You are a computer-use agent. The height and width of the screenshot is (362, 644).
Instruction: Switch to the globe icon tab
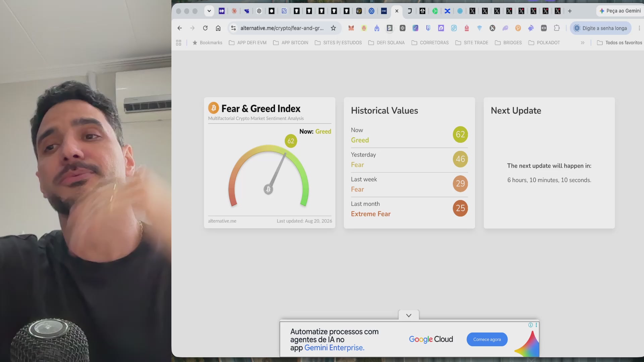click(x=460, y=11)
